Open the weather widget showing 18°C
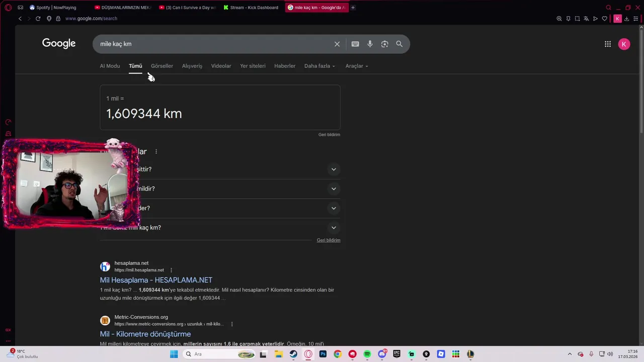The image size is (644, 362). (22, 354)
